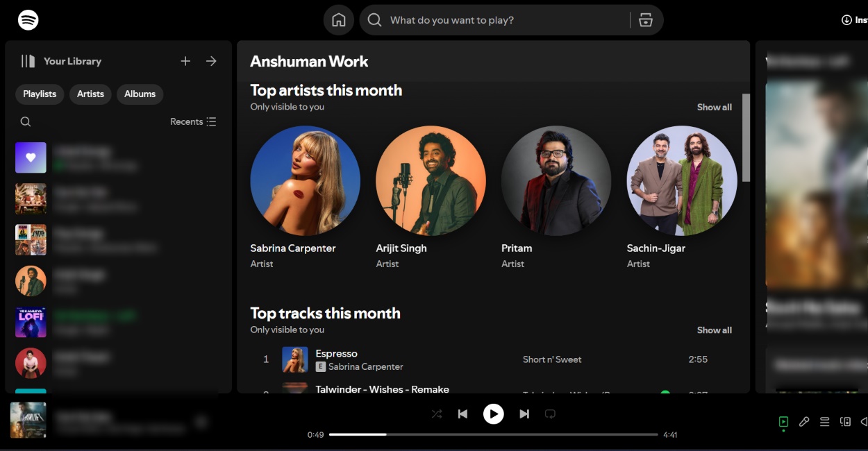
Task: Open the Home page icon
Action: coord(339,19)
